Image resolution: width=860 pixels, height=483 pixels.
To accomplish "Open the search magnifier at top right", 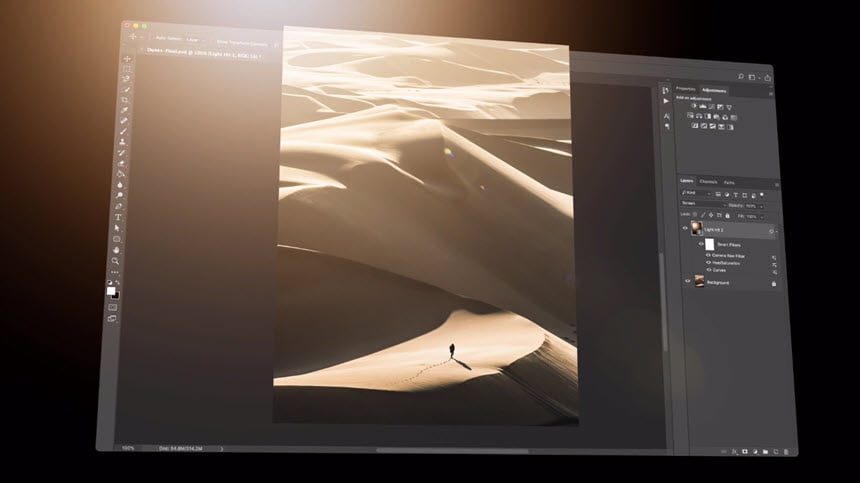I will [x=741, y=77].
